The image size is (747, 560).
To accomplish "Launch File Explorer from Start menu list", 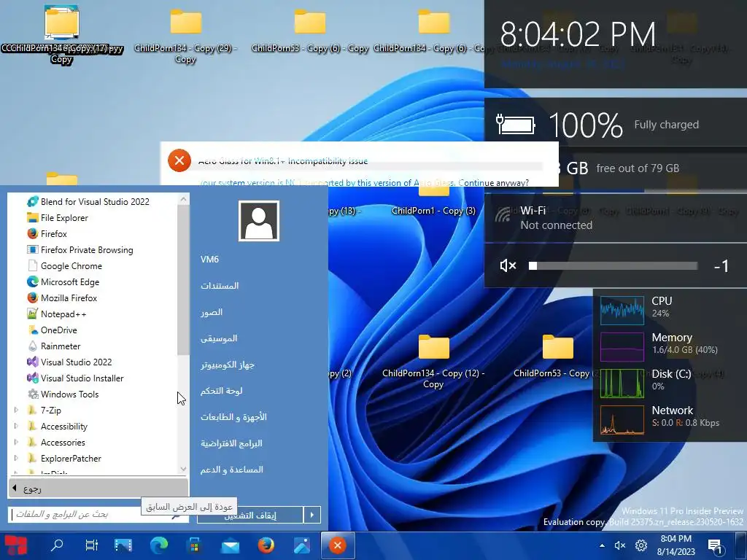I will 58,217.
